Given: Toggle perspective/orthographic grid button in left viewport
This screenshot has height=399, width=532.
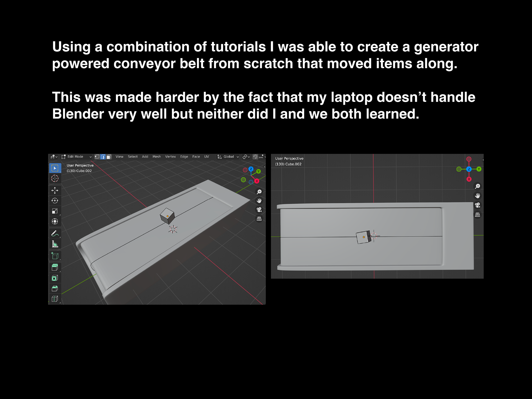Looking at the screenshot, I should click(x=259, y=219).
